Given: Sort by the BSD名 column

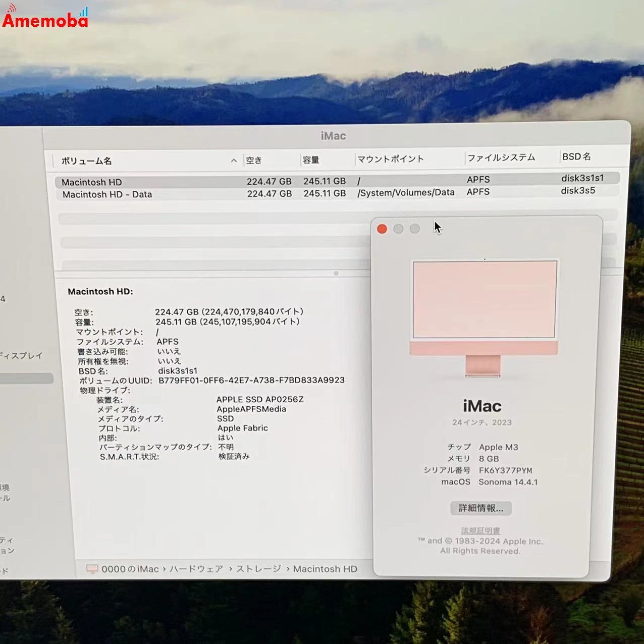Looking at the screenshot, I should point(576,156).
